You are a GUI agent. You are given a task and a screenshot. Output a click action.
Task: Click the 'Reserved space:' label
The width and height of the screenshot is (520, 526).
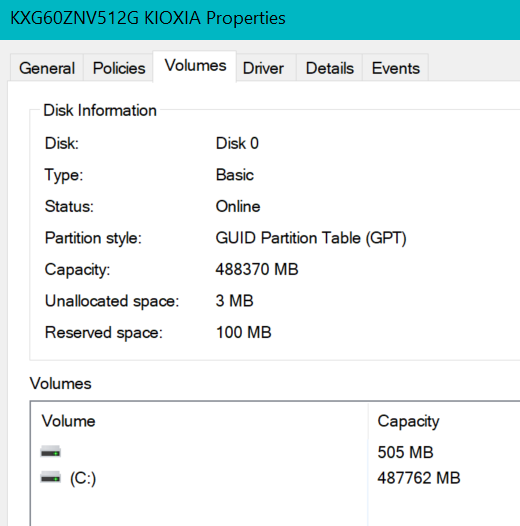pos(104,333)
